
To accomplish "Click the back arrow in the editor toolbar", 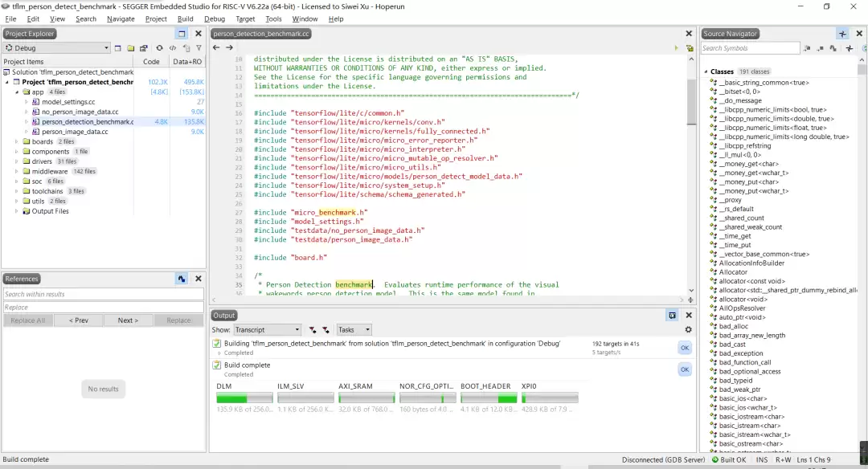I will (216, 47).
